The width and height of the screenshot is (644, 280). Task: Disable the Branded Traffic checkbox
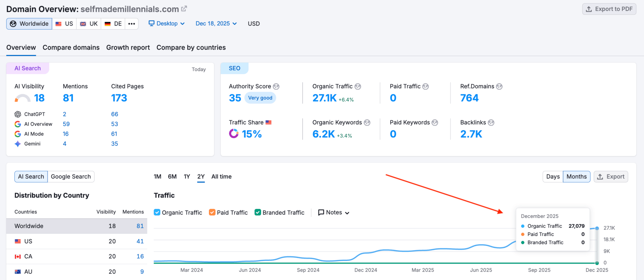[x=258, y=212]
